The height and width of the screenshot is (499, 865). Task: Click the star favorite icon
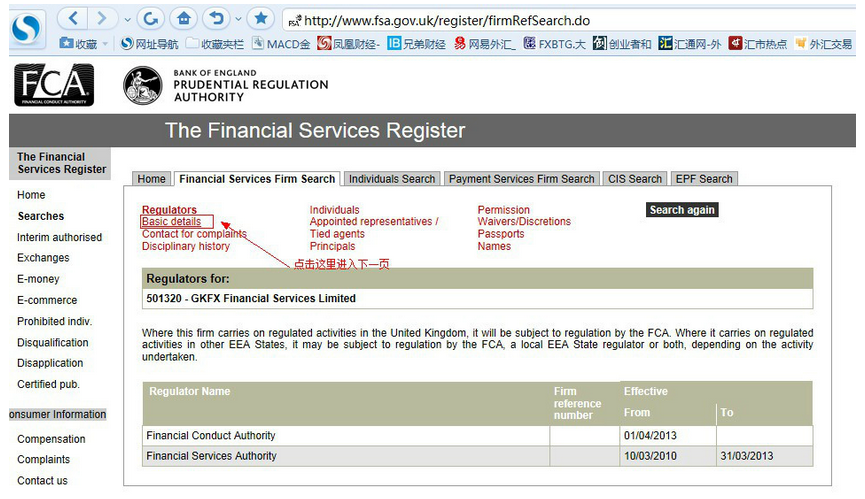coord(261,18)
